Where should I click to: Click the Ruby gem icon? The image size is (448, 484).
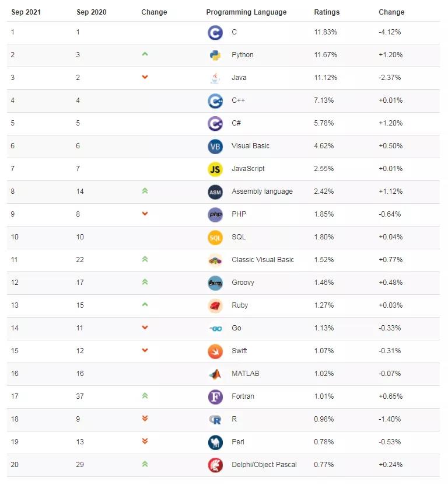(215, 305)
